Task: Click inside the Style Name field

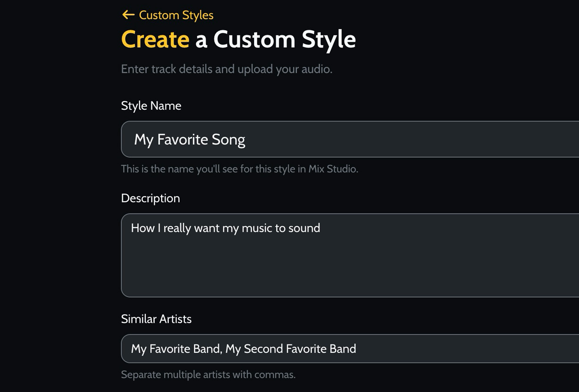Action: coord(283,139)
